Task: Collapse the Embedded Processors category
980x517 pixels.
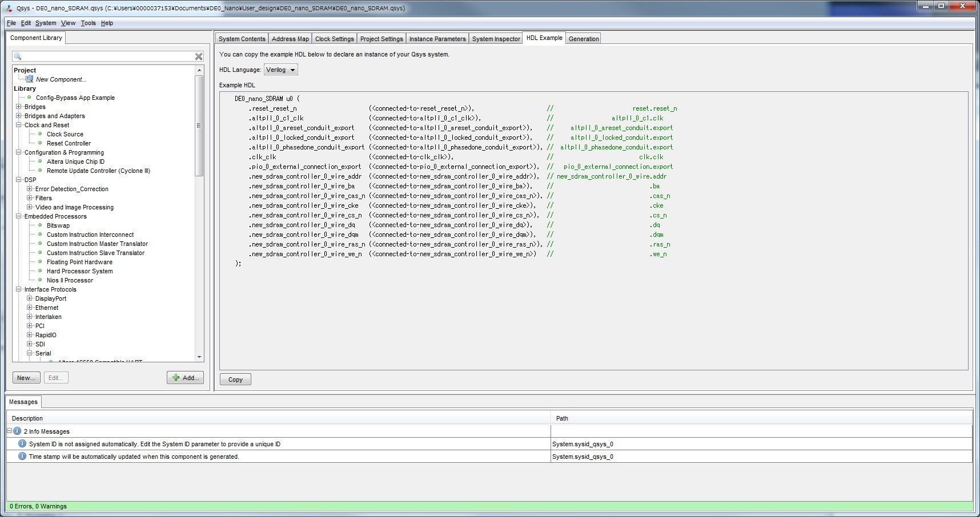Action: 19,216
